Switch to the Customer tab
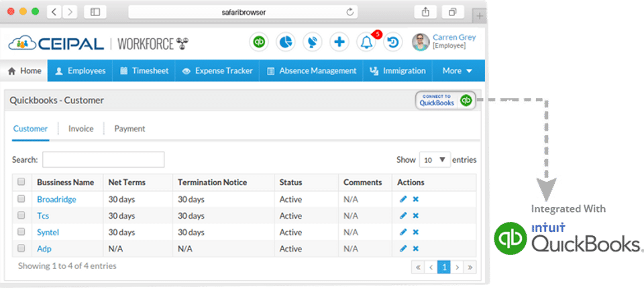Image resolution: width=644 pixels, height=289 pixels. pos(30,129)
